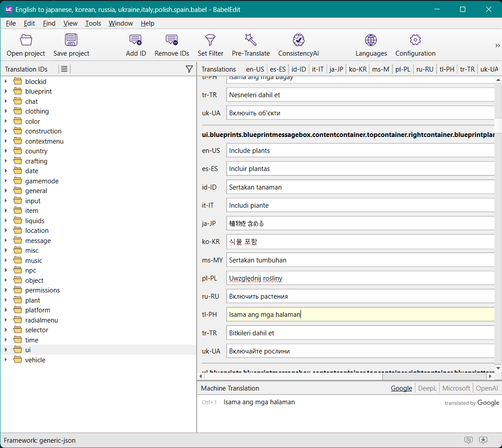
Task: Click the en-US field 'Include plants'
Action: (360, 151)
